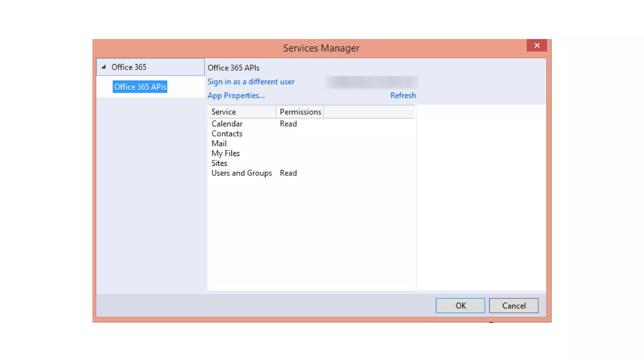
Task: Click the Permissions column header
Action: 300,112
